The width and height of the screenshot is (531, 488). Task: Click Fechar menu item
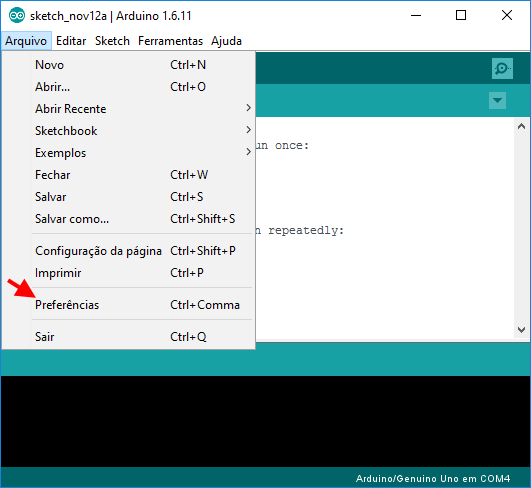pos(128,175)
